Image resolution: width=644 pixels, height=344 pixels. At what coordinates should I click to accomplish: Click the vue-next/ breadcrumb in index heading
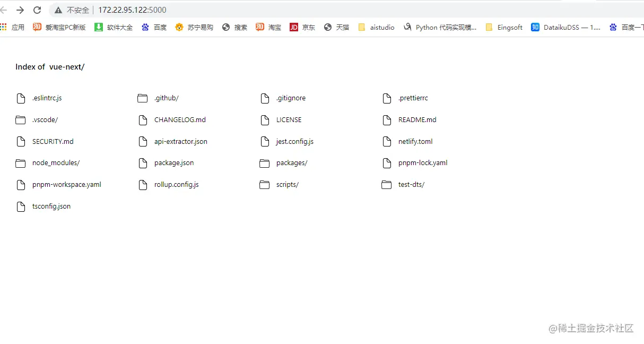click(x=67, y=67)
